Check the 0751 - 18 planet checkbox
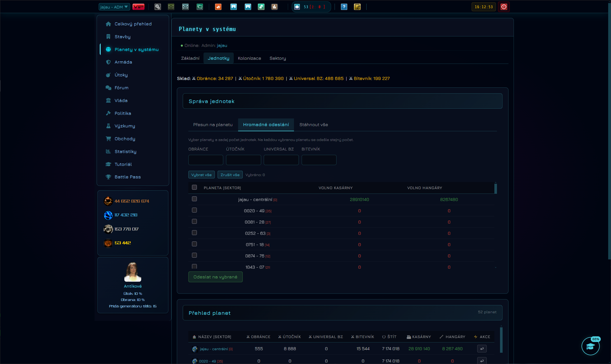 click(194, 244)
